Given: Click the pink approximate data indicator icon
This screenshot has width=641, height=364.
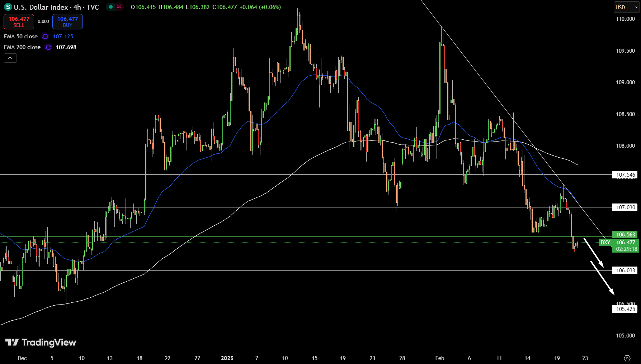Looking at the screenshot, I should pos(119,7).
